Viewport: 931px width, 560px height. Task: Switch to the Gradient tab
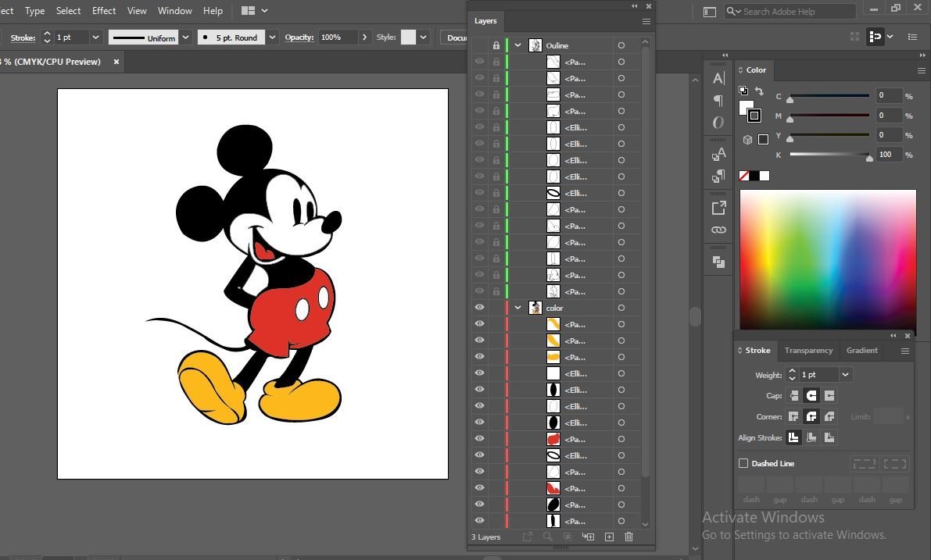click(861, 351)
